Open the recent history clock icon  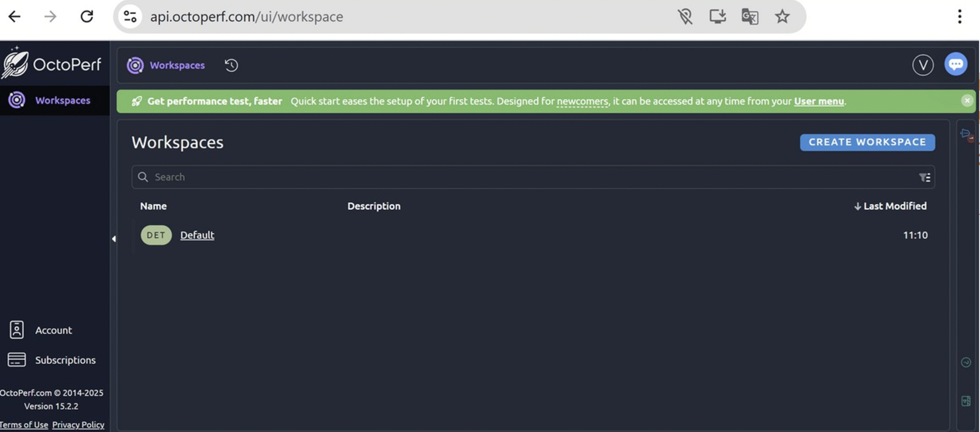231,65
